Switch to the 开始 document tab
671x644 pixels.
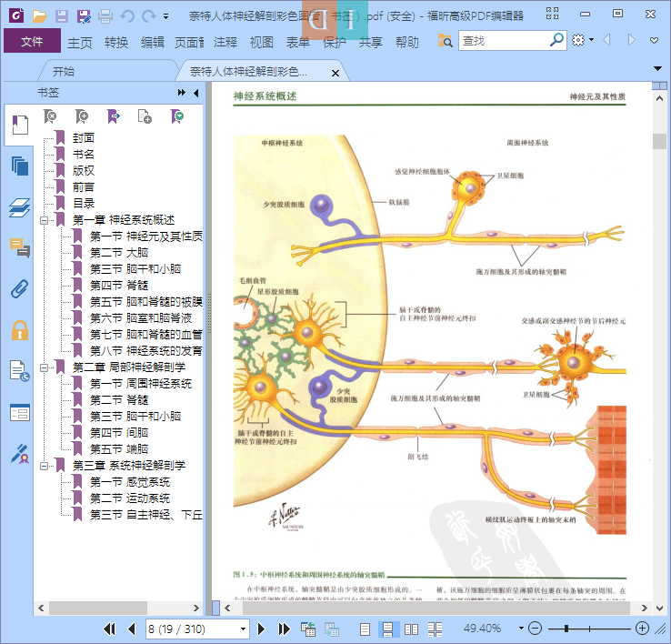pyautogui.click(x=64, y=71)
